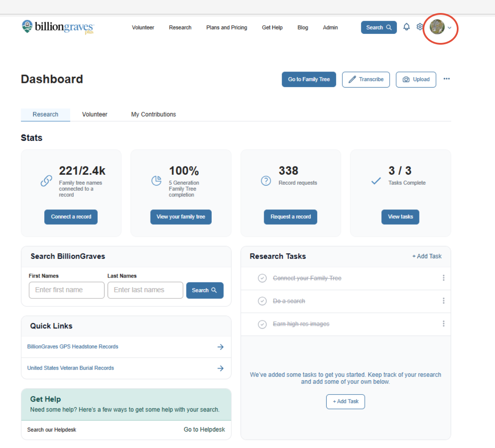Click the outlined + Add Task button
The width and height of the screenshot is (495, 448).
(345, 401)
